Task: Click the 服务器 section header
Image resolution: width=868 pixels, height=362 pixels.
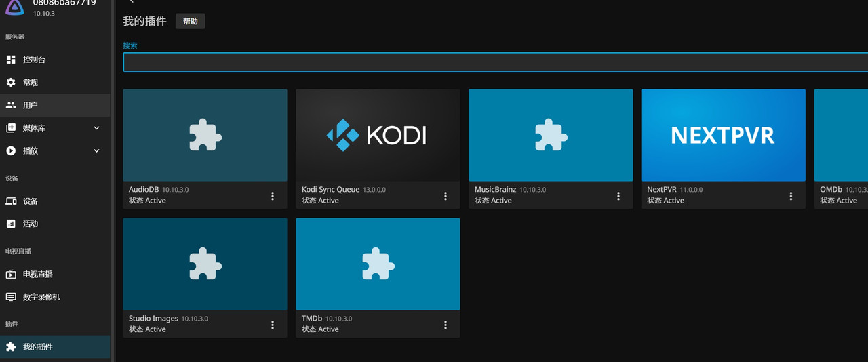Action: [15, 37]
